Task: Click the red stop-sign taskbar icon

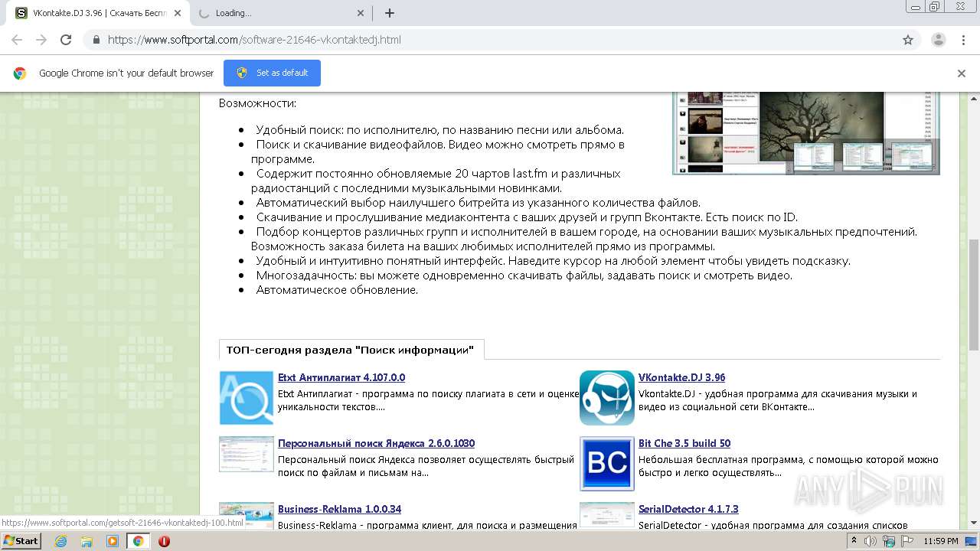Action: [164, 541]
